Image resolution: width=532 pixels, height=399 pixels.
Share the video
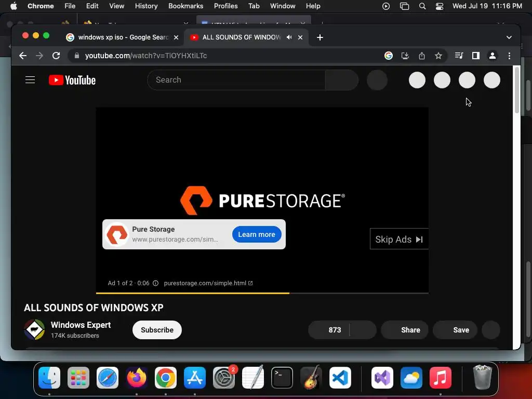pyautogui.click(x=404, y=330)
